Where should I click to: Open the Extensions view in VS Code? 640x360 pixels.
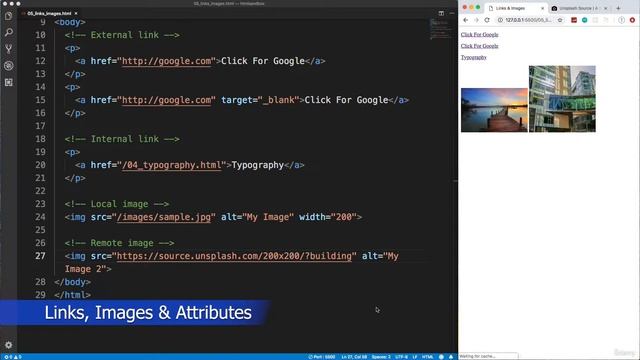click(x=9, y=82)
